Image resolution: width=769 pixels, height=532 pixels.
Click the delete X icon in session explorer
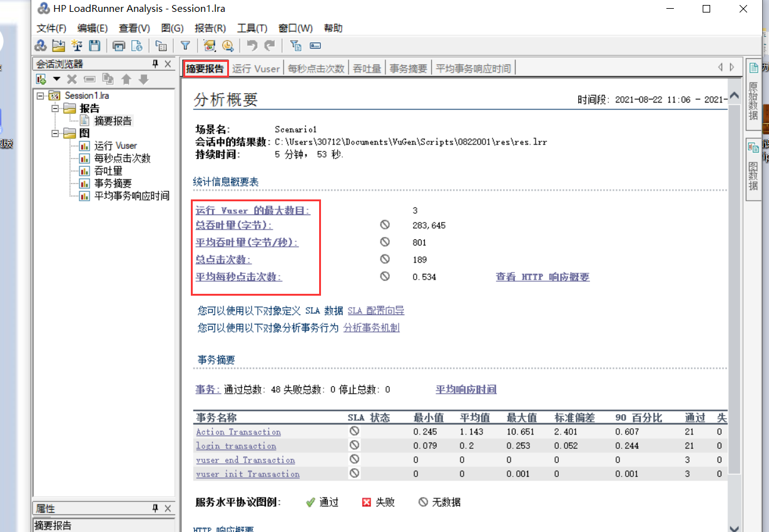tap(72, 79)
